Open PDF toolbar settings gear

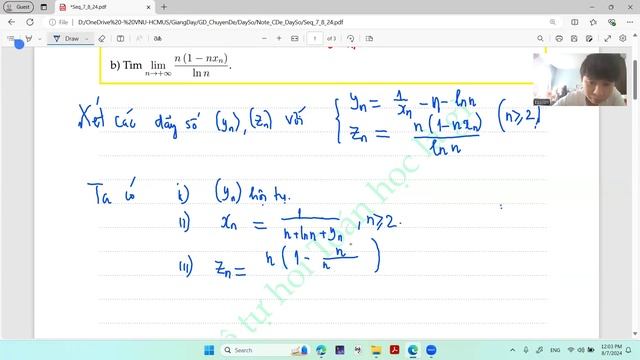point(623,38)
